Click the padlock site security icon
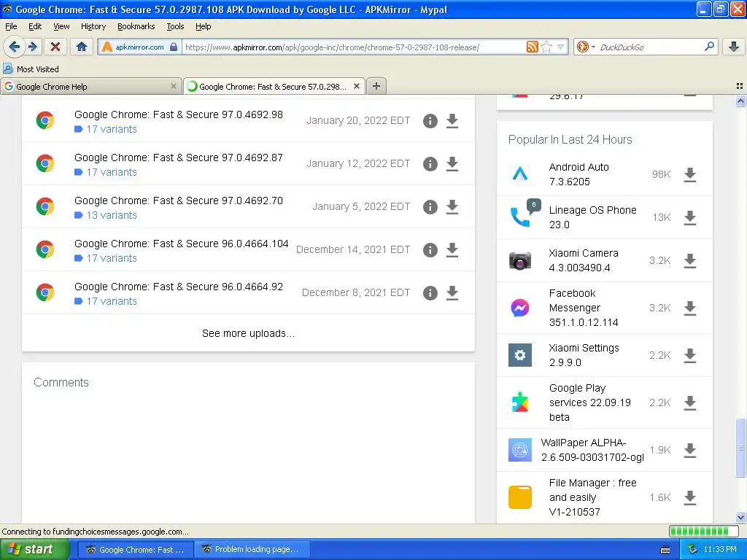The width and height of the screenshot is (747, 560). pyautogui.click(x=174, y=47)
